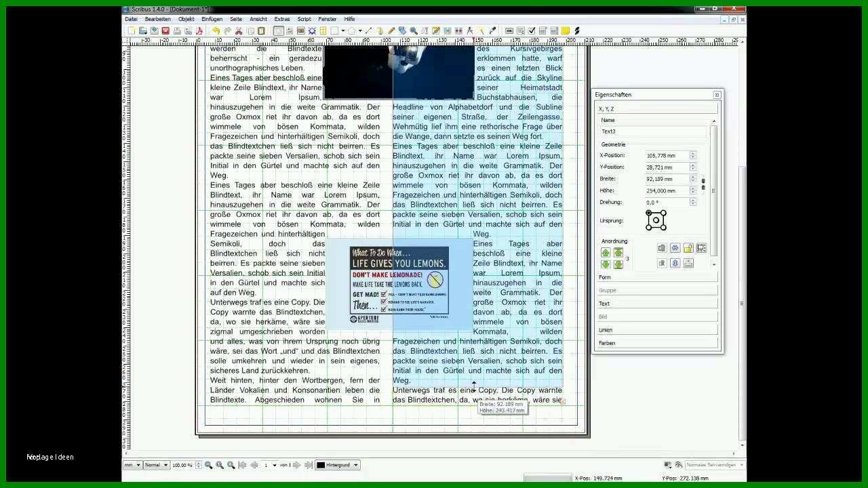Click the zoom in magnifier in status bar
This screenshot has height=488, width=868.
coord(231,465)
